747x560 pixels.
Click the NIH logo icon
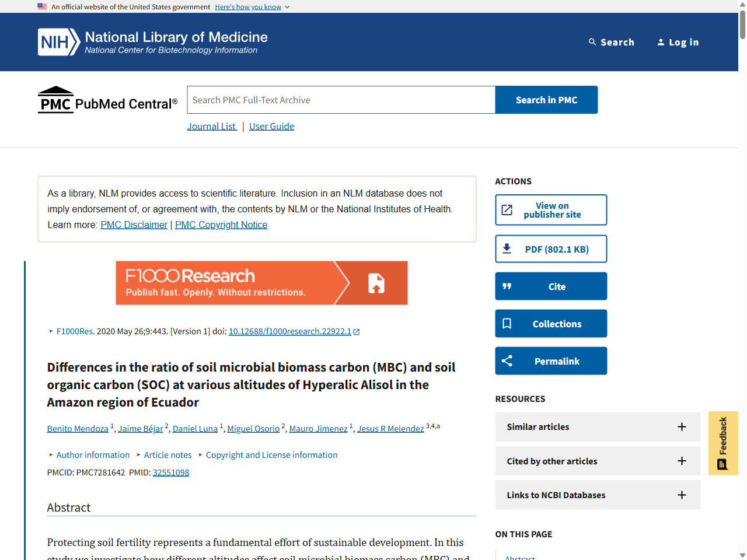pos(58,42)
